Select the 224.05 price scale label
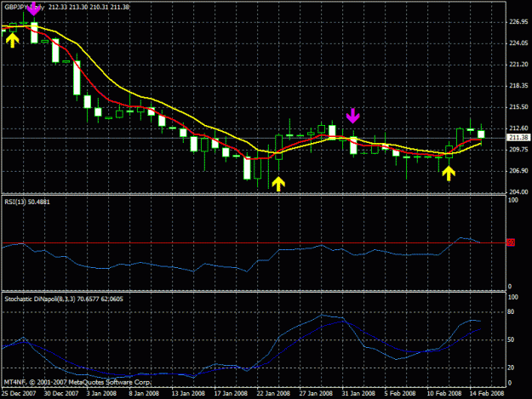Viewport: 532px width, 399px height. (x=518, y=43)
